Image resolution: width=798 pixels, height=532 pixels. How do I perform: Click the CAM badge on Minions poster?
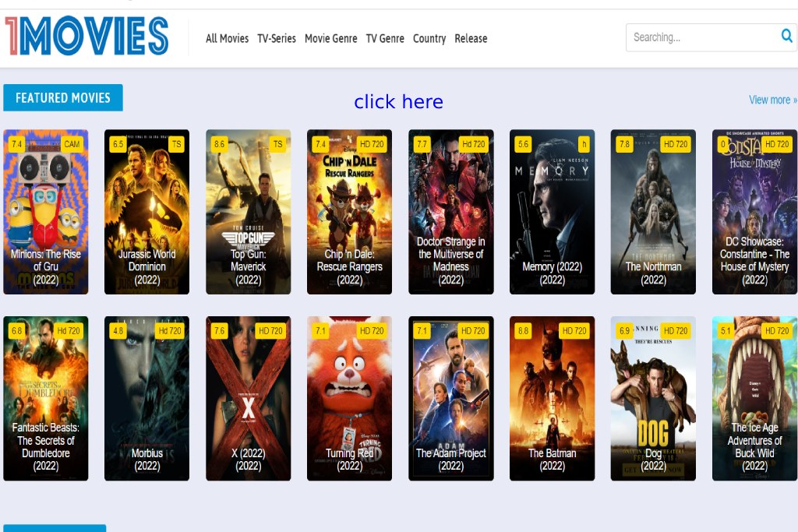[72, 144]
